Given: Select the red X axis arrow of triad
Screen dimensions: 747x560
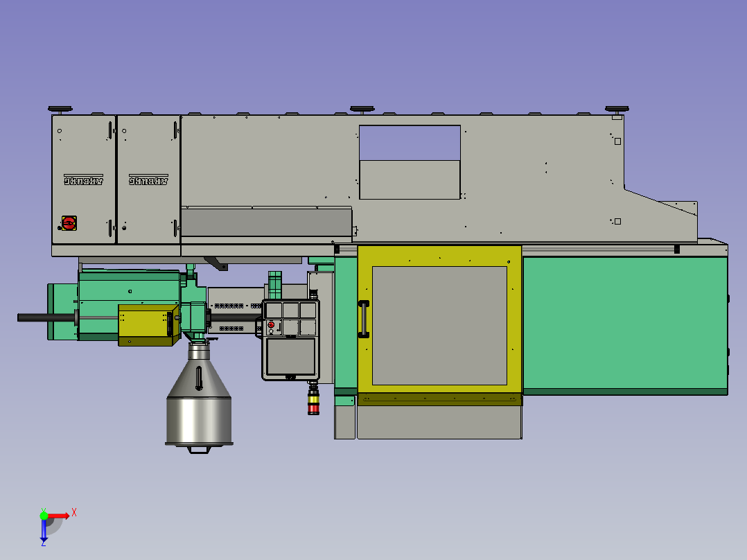Looking at the screenshot, I should (x=59, y=516).
